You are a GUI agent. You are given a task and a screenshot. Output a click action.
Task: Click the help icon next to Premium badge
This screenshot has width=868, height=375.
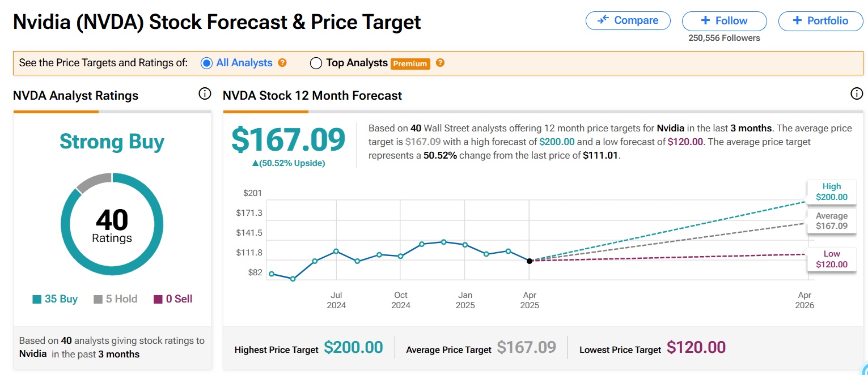click(x=440, y=63)
